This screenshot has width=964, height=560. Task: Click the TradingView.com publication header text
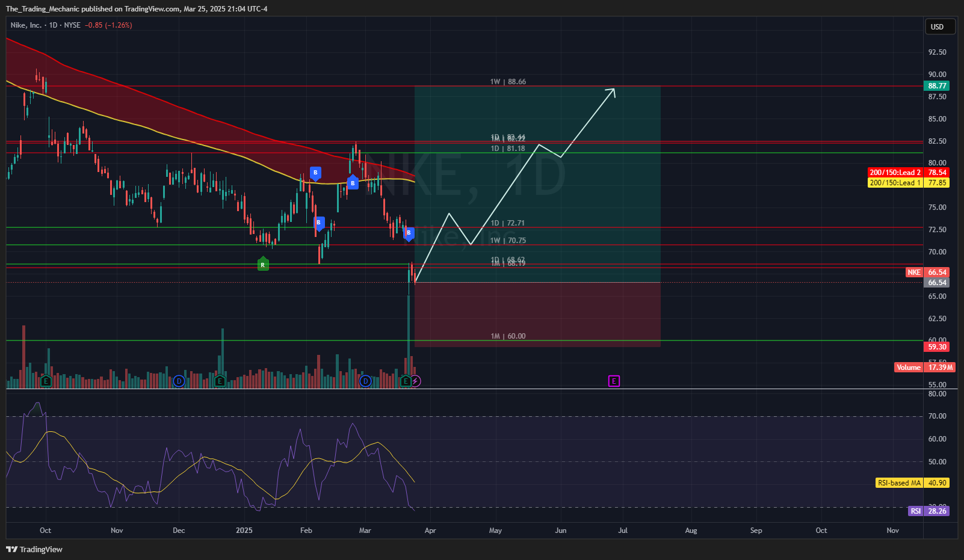click(137, 9)
